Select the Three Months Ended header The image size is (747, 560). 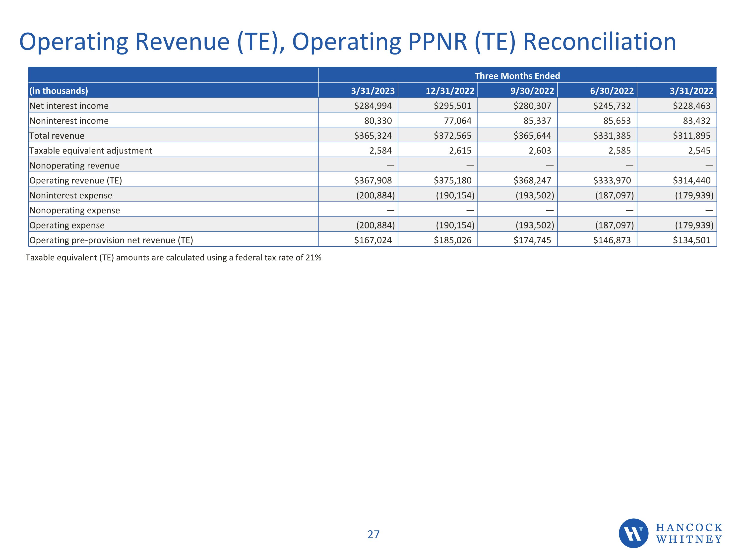pyautogui.click(x=517, y=76)
